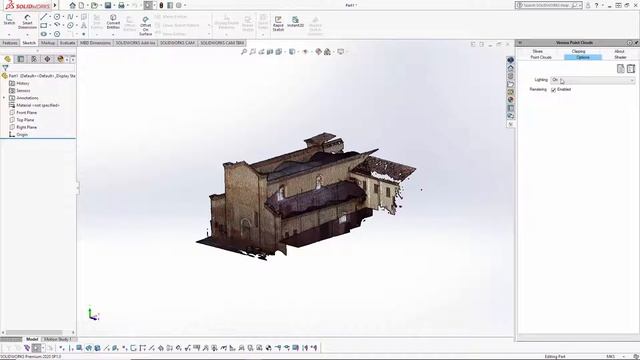Toggle the Instant2D tool
640x360 pixels.
(x=295, y=22)
